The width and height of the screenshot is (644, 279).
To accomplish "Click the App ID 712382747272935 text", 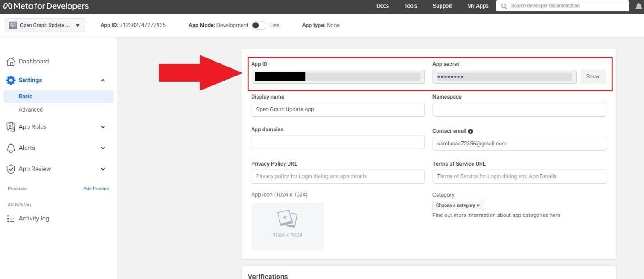I will (133, 25).
